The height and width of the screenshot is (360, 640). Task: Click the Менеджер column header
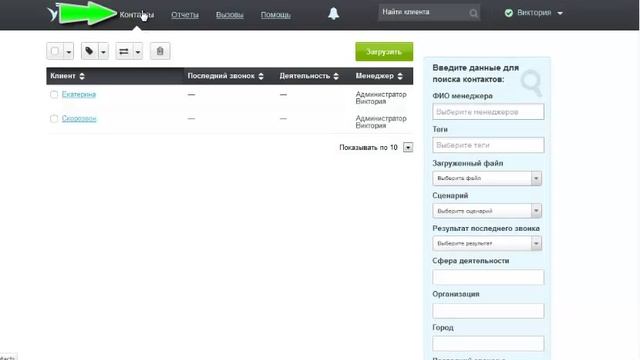(374, 76)
